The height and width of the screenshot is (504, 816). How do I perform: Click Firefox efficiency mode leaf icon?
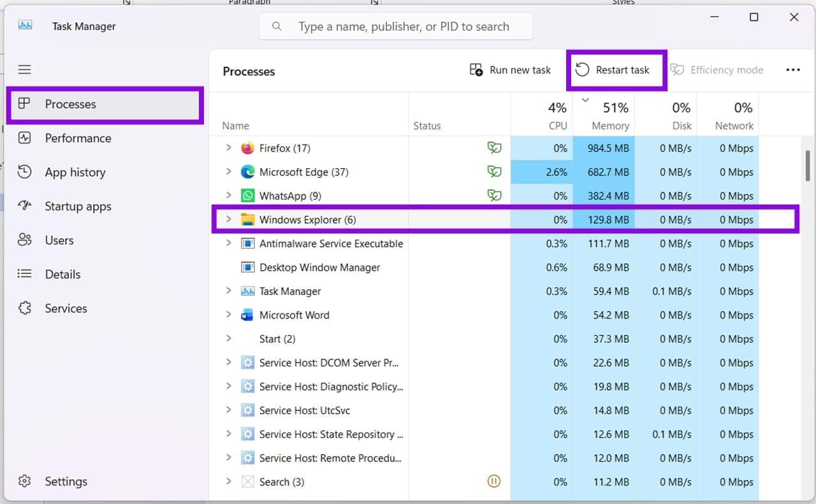(x=494, y=148)
